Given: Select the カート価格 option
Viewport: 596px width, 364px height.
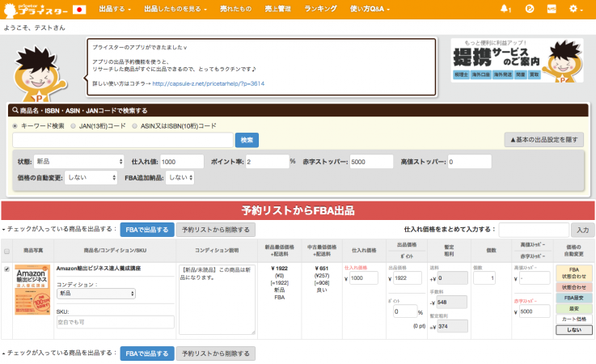Looking at the screenshot, I should pos(574,320).
